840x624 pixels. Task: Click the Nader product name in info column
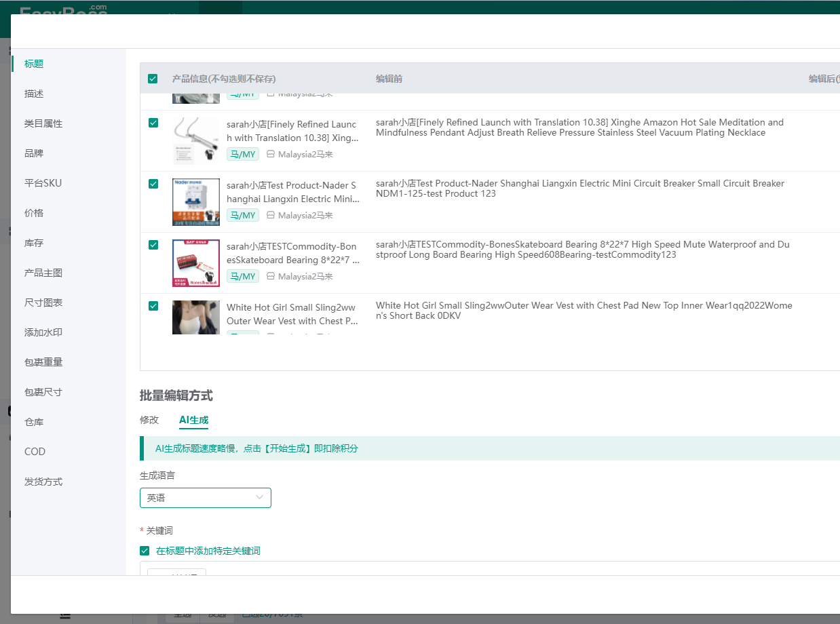(292, 192)
